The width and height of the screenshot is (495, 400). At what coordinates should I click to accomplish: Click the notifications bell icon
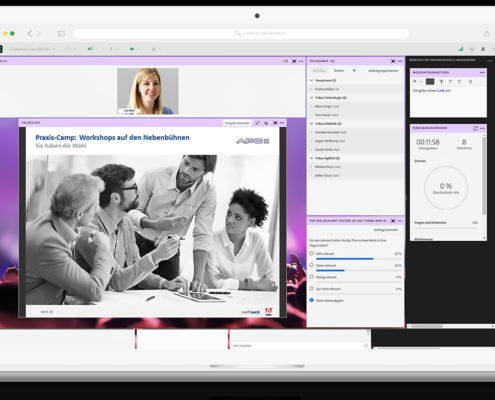pyautogui.click(x=483, y=49)
